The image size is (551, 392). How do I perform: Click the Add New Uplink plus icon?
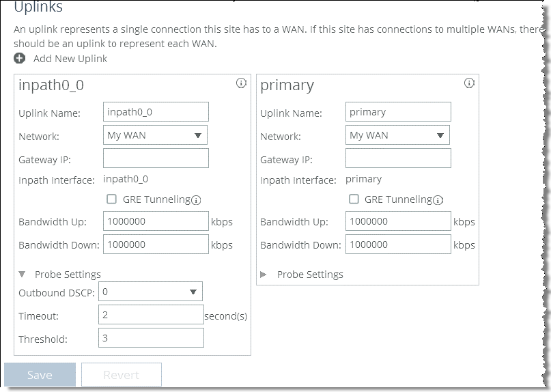pyautogui.click(x=19, y=58)
